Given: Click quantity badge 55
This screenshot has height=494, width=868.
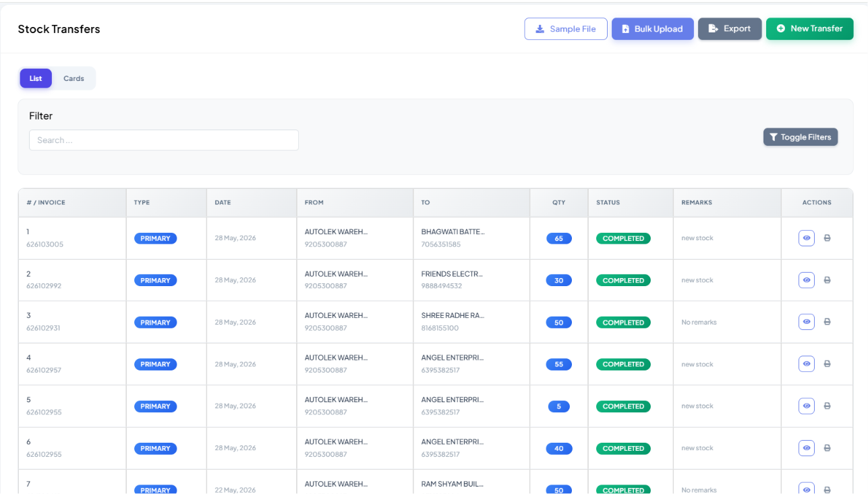Looking at the screenshot, I should [x=558, y=364].
